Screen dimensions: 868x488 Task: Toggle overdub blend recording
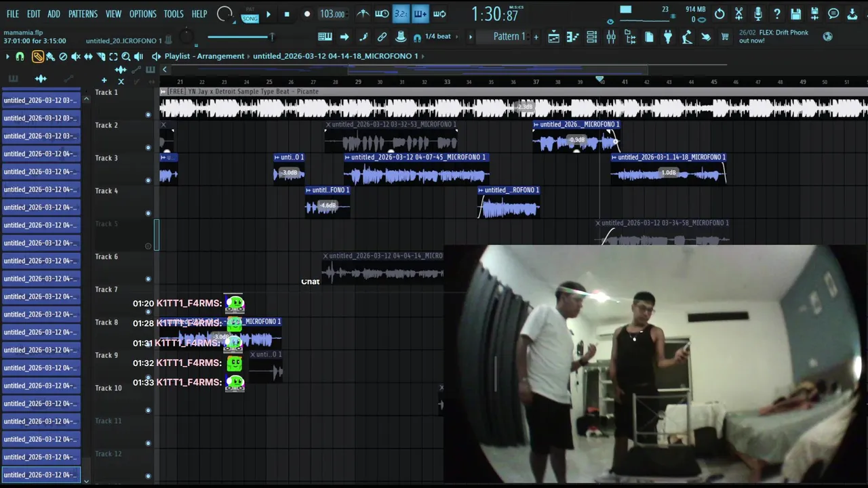(x=420, y=14)
